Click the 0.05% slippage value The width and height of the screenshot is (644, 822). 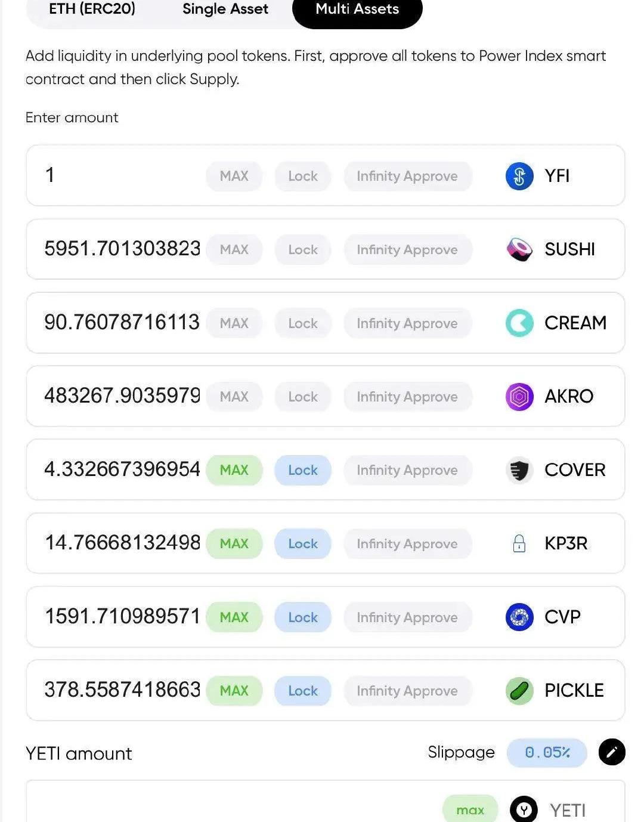click(547, 753)
